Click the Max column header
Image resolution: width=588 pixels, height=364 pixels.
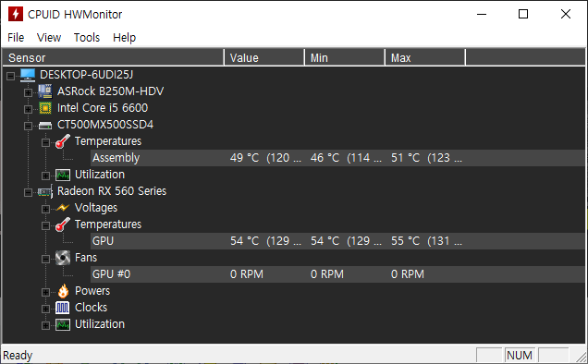click(x=425, y=57)
